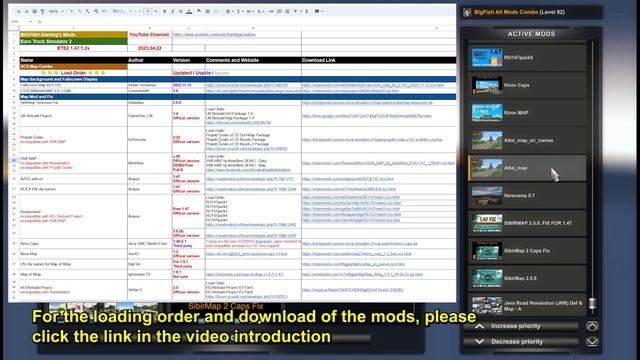Toggle Bold formatting in the toolbar
The width and height of the screenshot is (640, 360).
164,11
